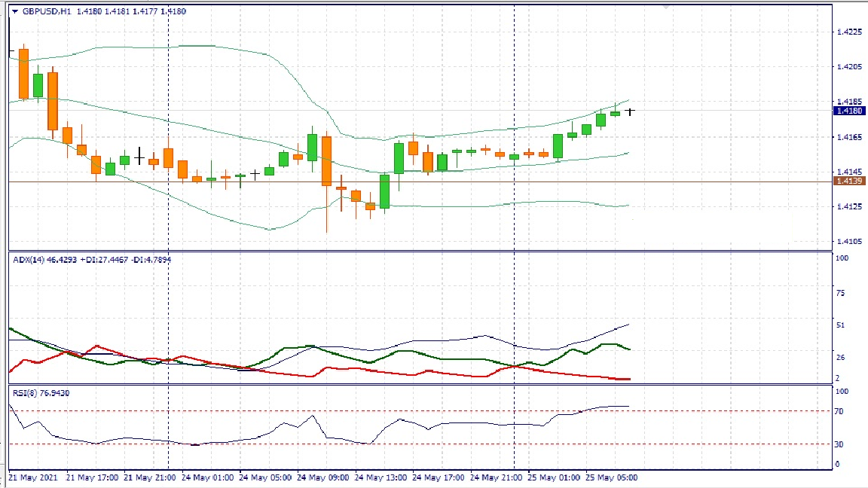Click the ADX scale value 75
868x488 pixels.
(x=840, y=294)
